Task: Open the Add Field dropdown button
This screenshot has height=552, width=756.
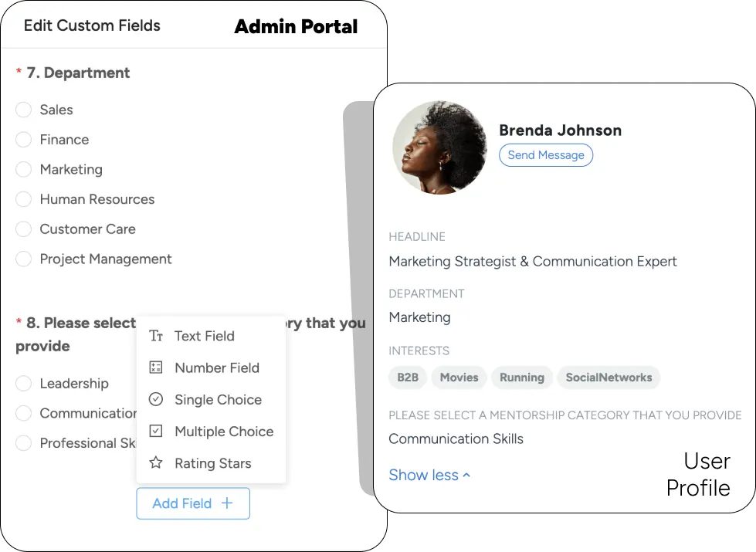Action: pyautogui.click(x=193, y=503)
